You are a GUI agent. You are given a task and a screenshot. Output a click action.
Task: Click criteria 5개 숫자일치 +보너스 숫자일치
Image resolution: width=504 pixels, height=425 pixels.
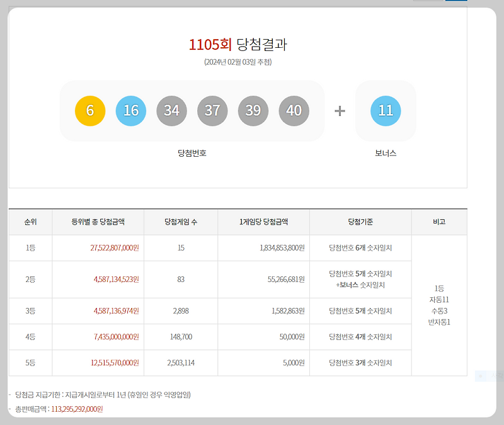(360, 280)
